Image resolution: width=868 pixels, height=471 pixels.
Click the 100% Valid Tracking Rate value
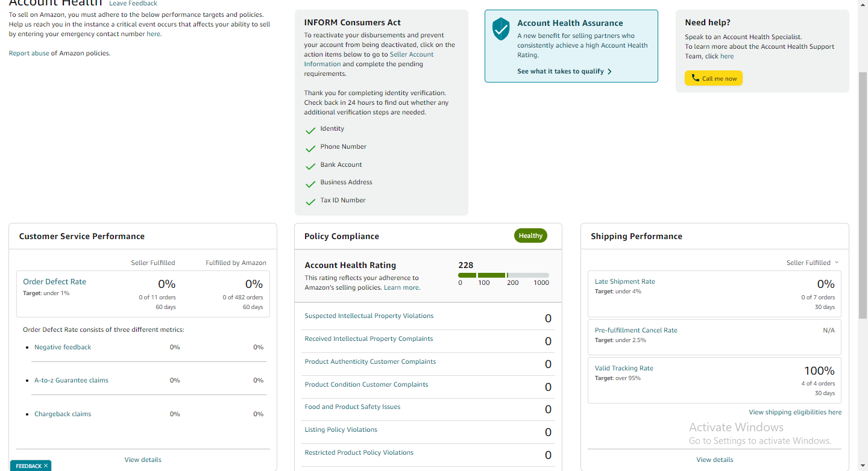tap(819, 371)
